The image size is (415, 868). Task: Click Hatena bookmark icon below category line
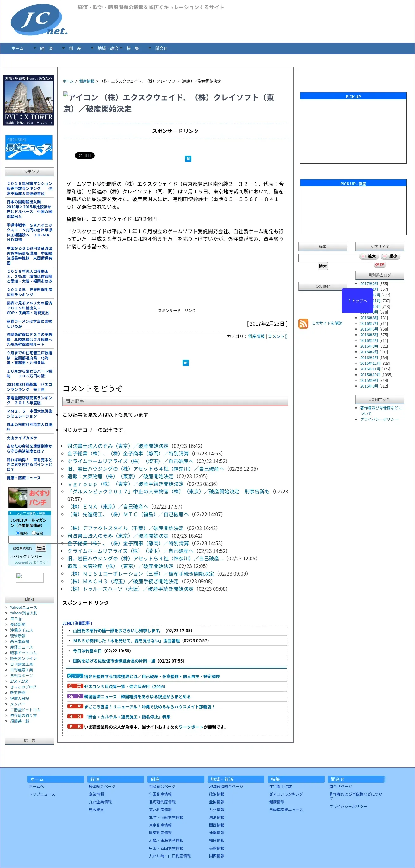(x=185, y=363)
